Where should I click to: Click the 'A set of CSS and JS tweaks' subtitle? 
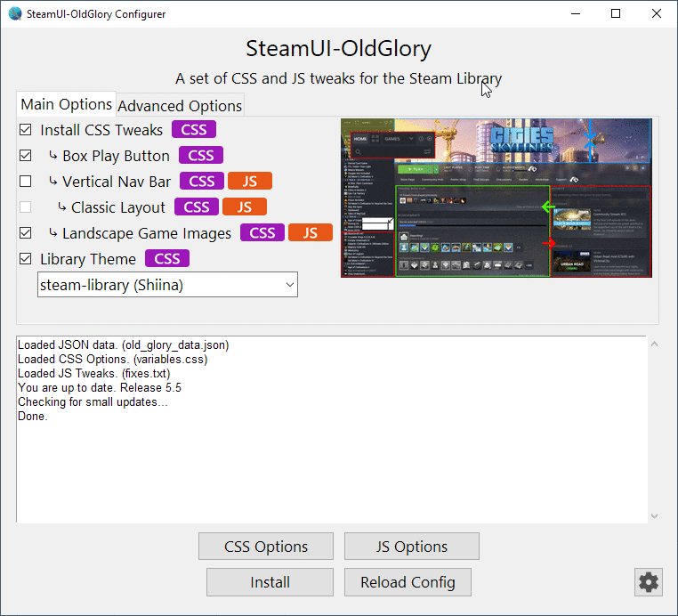pos(339,78)
